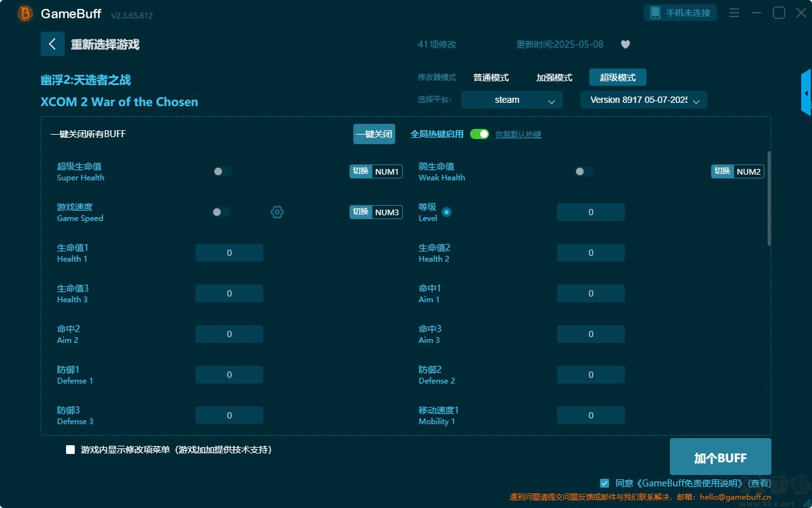
Task: Select 超级模式 super mode tab
Action: pyautogui.click(x=618, y=77)
